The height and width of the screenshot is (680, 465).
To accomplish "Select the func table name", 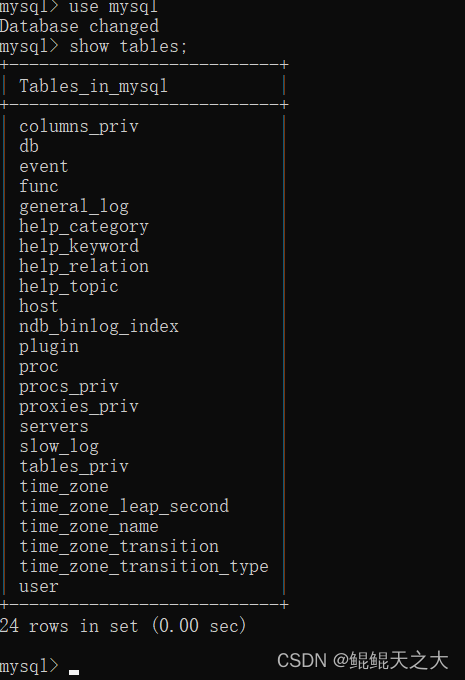I will coord(39,186).
